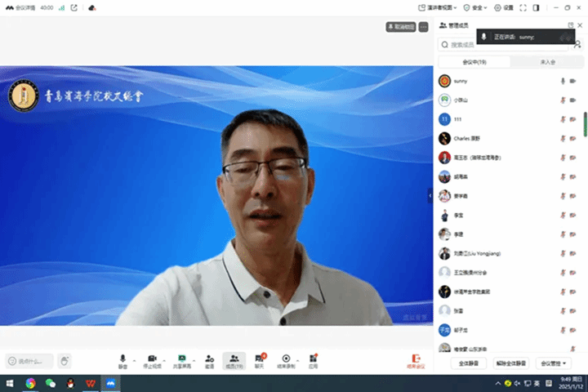Click the say something message box

(29, 361)
